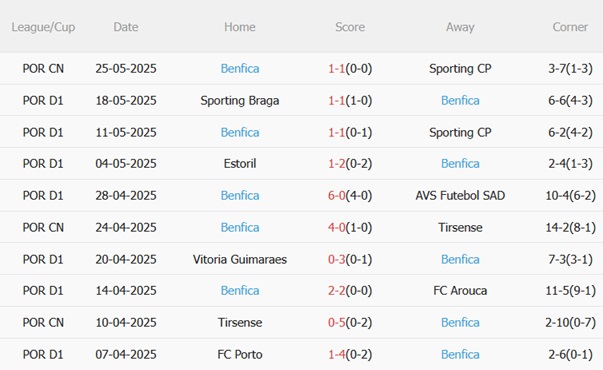Image resolution: width=603 pixels, height=370 pixels.
Task: Click the Date column header
Action: point(126,27)
